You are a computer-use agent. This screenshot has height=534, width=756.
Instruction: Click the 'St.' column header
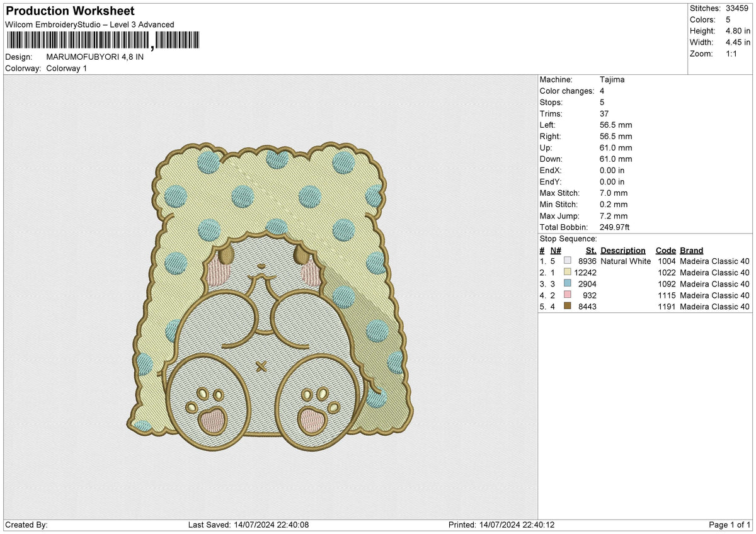click(x=591, y=251)
